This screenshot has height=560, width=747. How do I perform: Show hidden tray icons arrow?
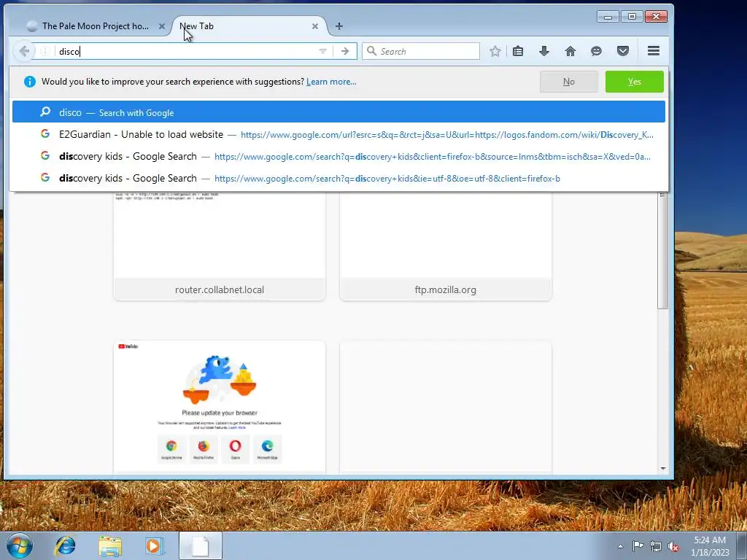620,546
